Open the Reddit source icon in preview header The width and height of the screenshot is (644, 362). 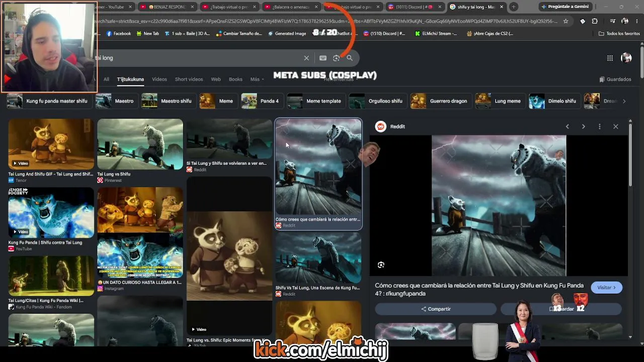pos(381,127)
